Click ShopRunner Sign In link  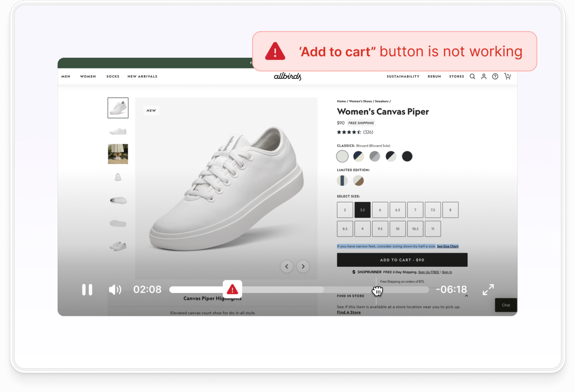point(447,272)
